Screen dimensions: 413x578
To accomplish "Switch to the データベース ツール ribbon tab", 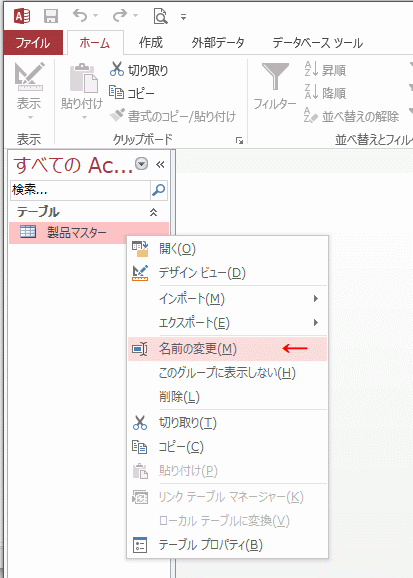I will point(317,43).
